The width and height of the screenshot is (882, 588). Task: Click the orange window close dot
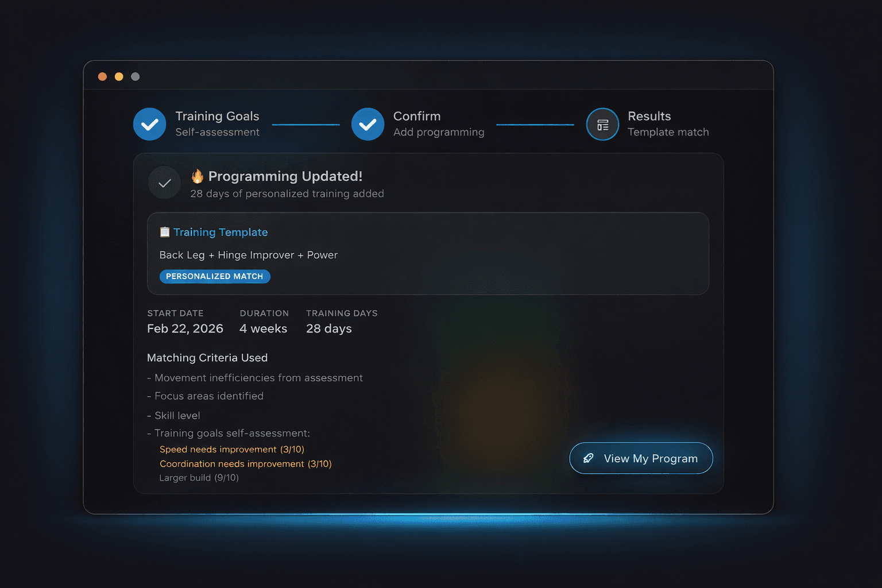point(102,76)
